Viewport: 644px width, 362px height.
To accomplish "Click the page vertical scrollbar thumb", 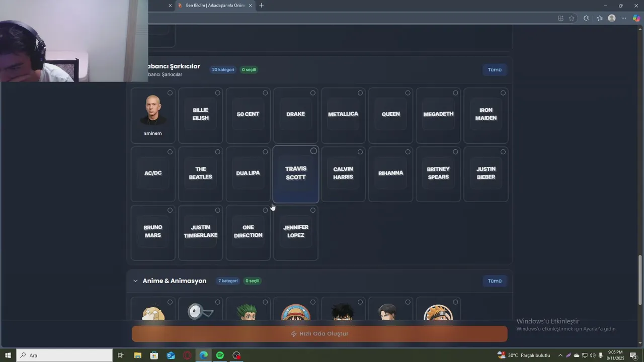I will [640, 281].
